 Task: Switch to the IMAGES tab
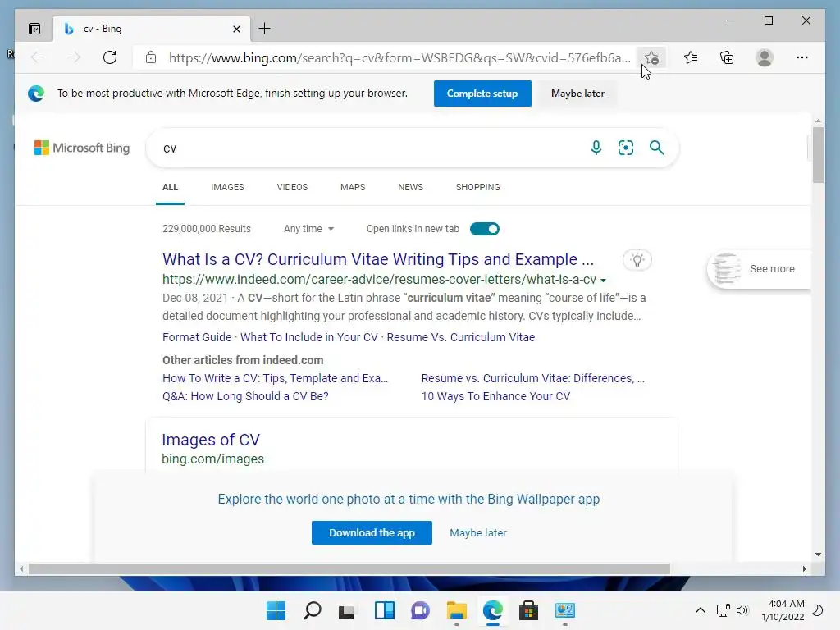click(227, 187)
